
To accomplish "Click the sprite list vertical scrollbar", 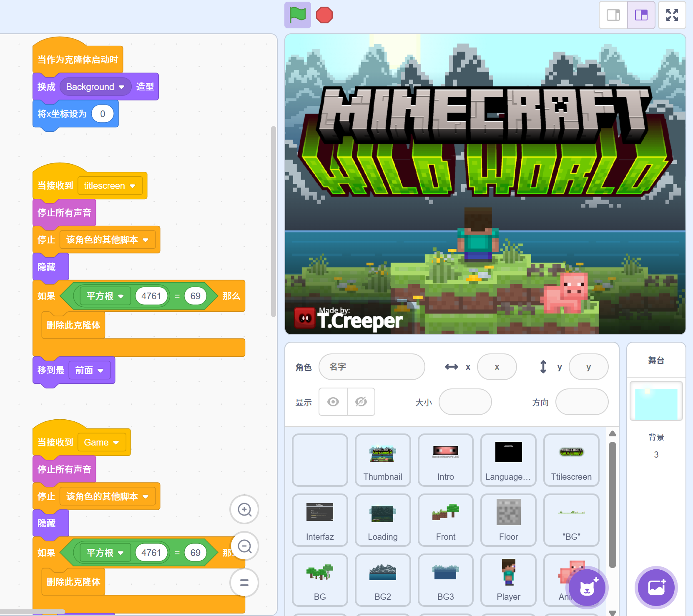I will pyautogui.click(x=612, y=504).
